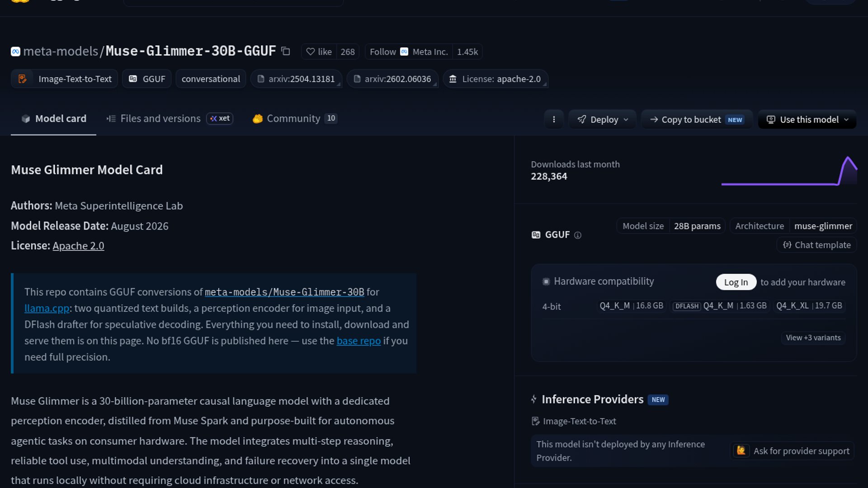This screenshot has height=488, width=868.
Task: Select the GGUF tag
Action: click(x=147, y=79)
